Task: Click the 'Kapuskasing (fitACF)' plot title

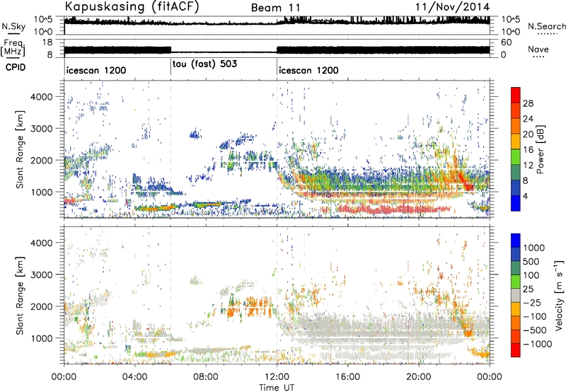Action: click(x=132, y=6)
